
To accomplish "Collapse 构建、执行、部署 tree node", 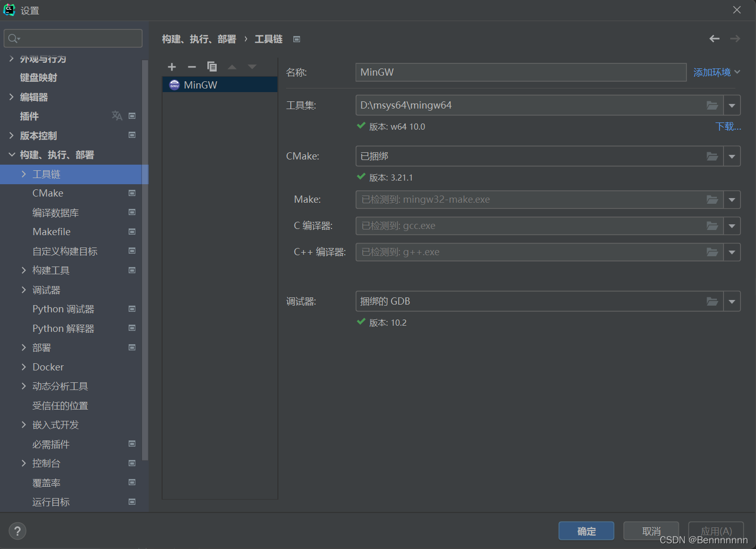I will coord(11,154).
